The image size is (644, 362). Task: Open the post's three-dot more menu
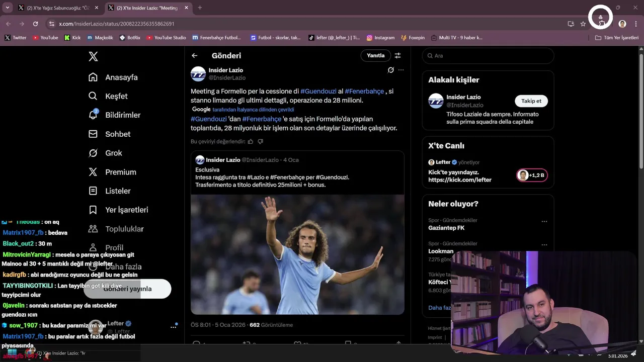tap(401, 70)
